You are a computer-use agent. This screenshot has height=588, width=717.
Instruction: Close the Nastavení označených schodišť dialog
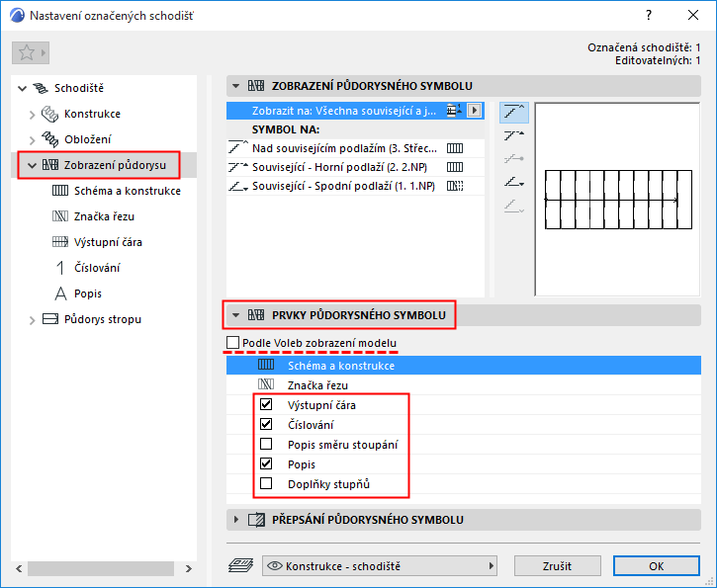692,15
